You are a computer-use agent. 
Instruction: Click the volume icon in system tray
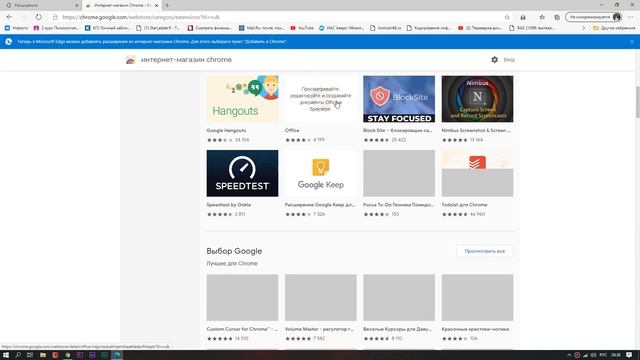593,355
